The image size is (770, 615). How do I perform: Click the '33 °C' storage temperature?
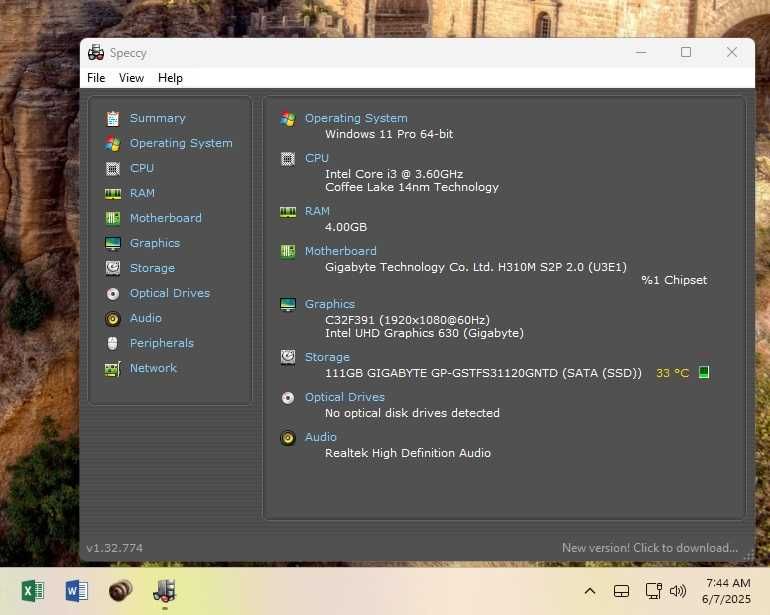pos(672,373)
